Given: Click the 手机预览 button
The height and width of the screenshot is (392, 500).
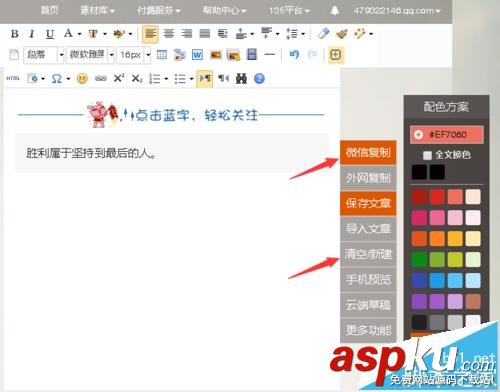Looking at the screenshot, I should (x=368, y=279).
